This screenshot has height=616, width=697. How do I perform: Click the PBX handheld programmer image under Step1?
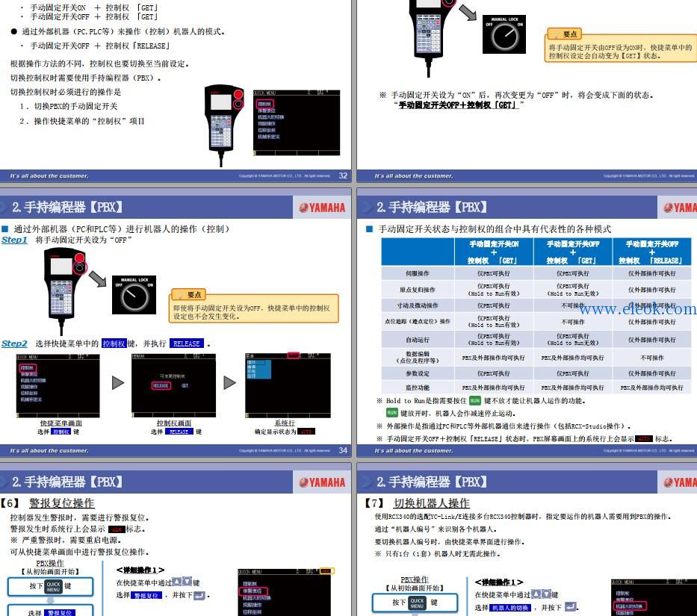[x=65, y=291]
